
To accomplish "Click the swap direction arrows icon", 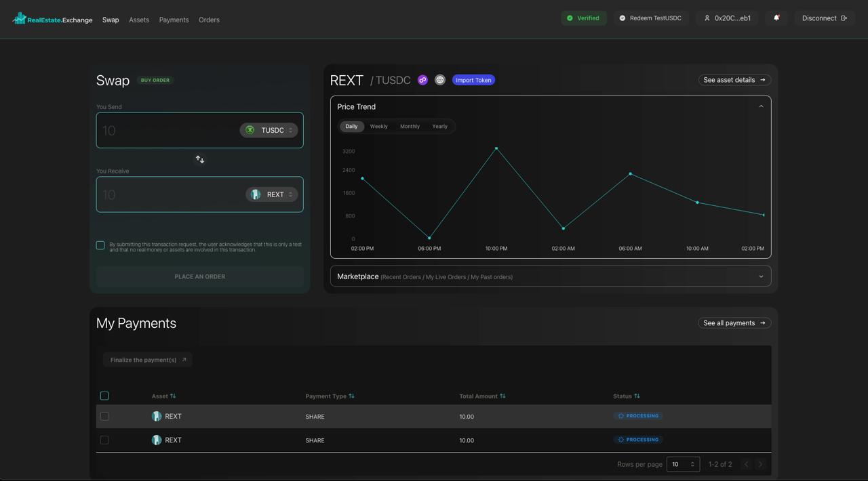I will click(200, 159).
